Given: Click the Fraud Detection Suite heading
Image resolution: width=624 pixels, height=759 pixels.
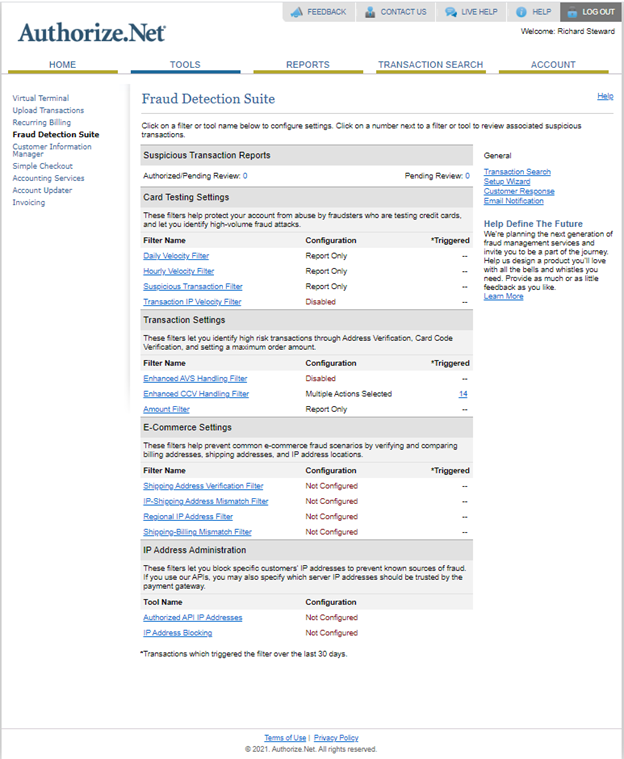Looking at the screenshot, I should pyautogui.click(x=208, y=99).
